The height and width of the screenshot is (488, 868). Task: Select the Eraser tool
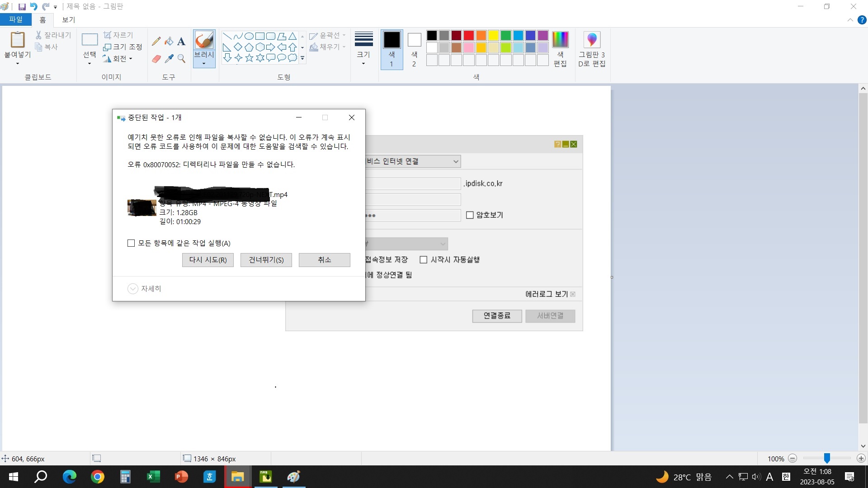pyautogui.click(x=156, y=59)
